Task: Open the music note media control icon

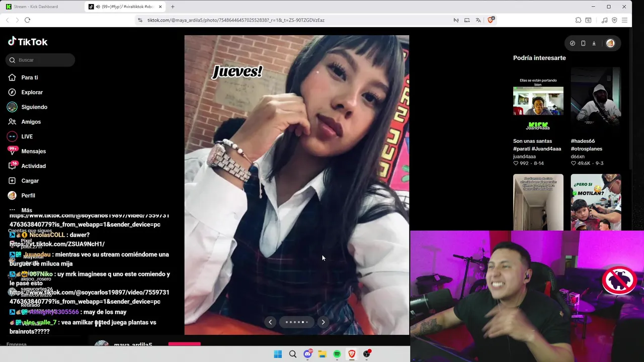Action: [604, 20]
